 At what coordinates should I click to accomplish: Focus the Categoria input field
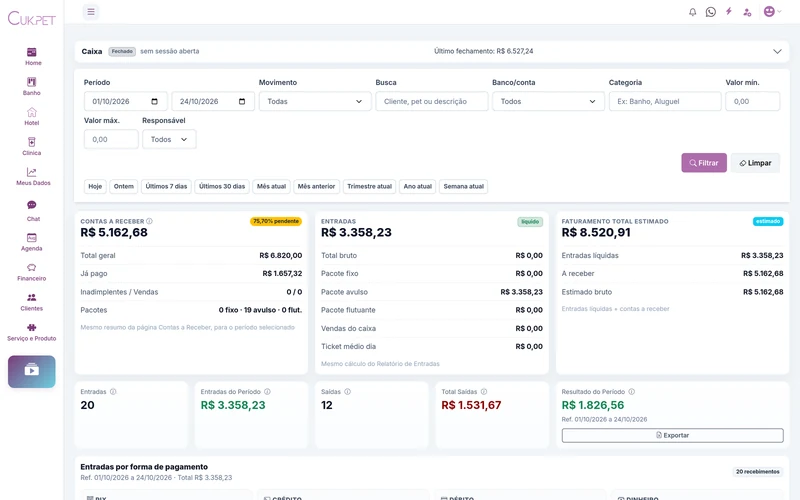tap(665, 102)
